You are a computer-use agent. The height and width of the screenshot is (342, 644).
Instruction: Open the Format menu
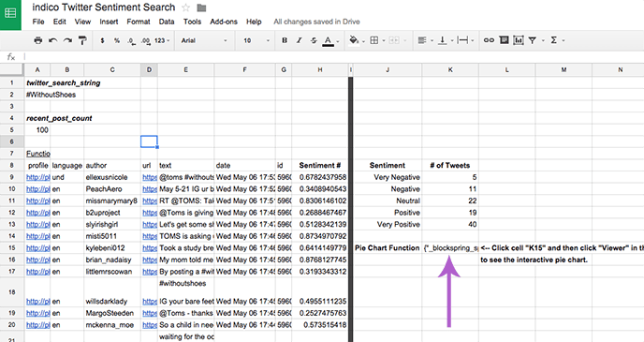(x=139, y=22)
